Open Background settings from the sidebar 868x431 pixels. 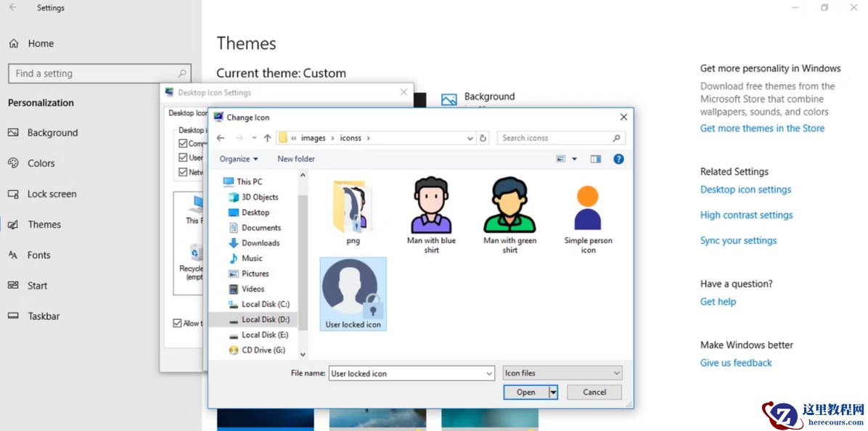pyautogui.click(x=52, y=133)
